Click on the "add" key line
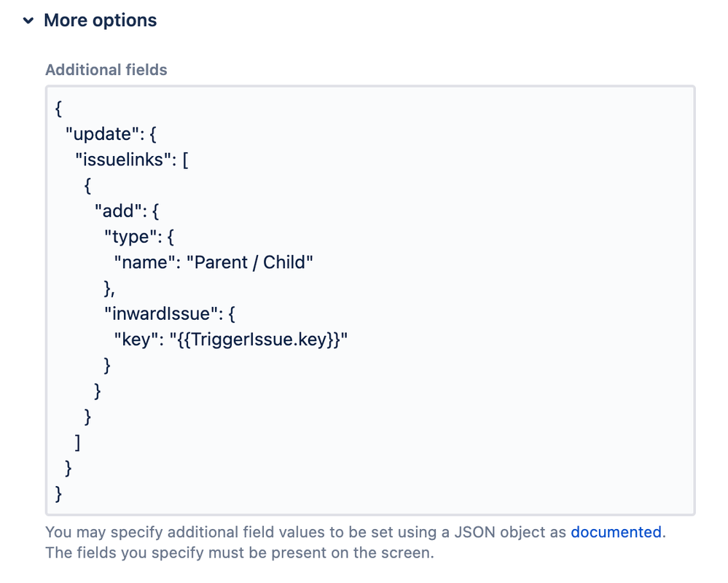 tap(116, 211)
